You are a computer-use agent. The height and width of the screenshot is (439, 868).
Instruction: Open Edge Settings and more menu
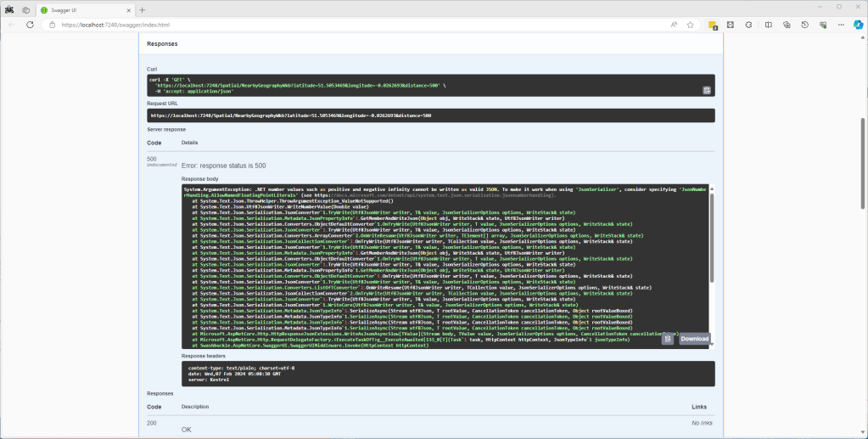pos(839,25)
